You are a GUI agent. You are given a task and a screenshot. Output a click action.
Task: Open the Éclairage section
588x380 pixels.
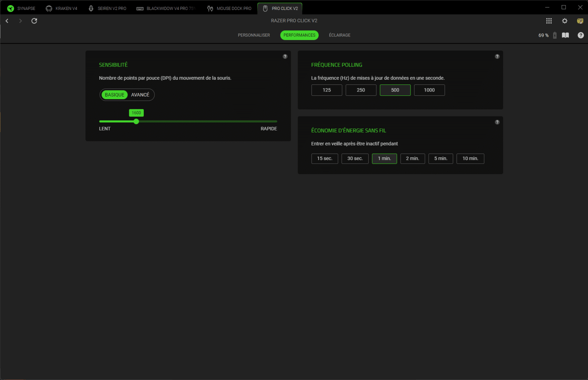[x=340, y=35]
